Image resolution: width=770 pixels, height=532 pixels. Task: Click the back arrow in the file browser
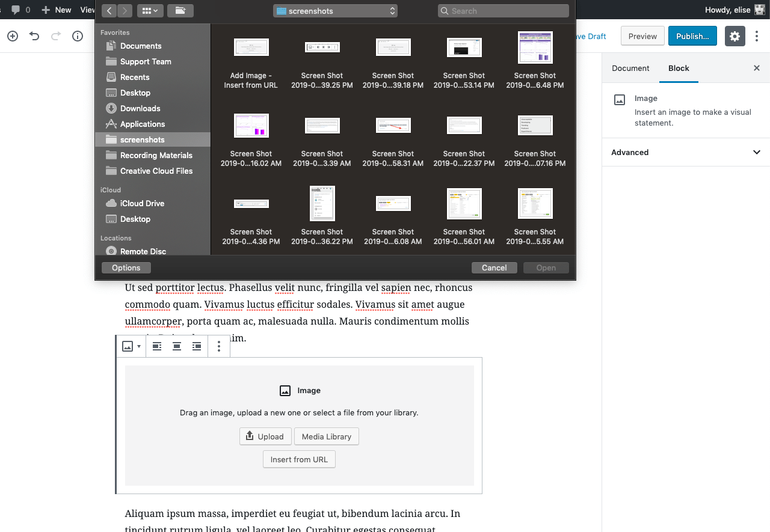point(109,10)
